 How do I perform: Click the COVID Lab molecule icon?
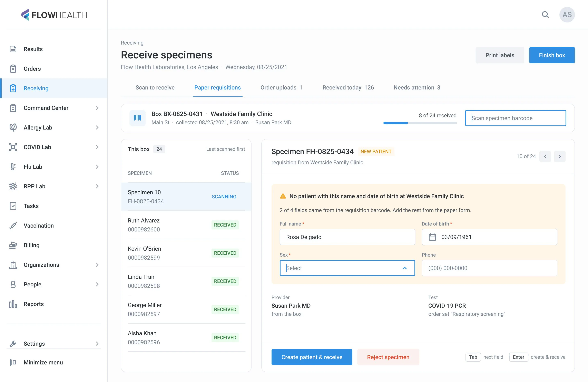(13, 147)
